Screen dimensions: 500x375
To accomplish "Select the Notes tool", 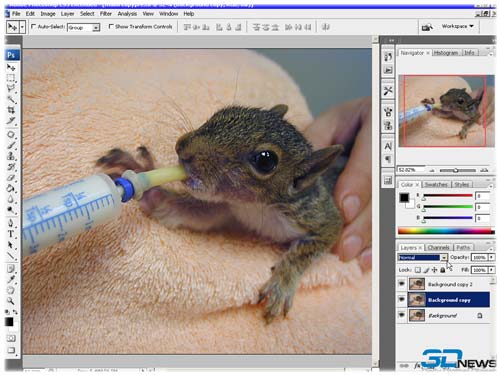I will [11, 269].
